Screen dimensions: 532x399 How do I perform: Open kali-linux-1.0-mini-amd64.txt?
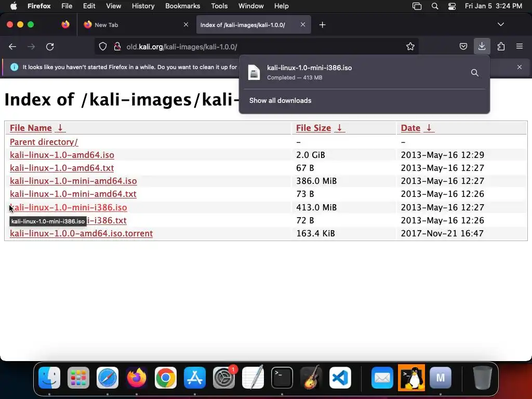[x=73, y=194]
